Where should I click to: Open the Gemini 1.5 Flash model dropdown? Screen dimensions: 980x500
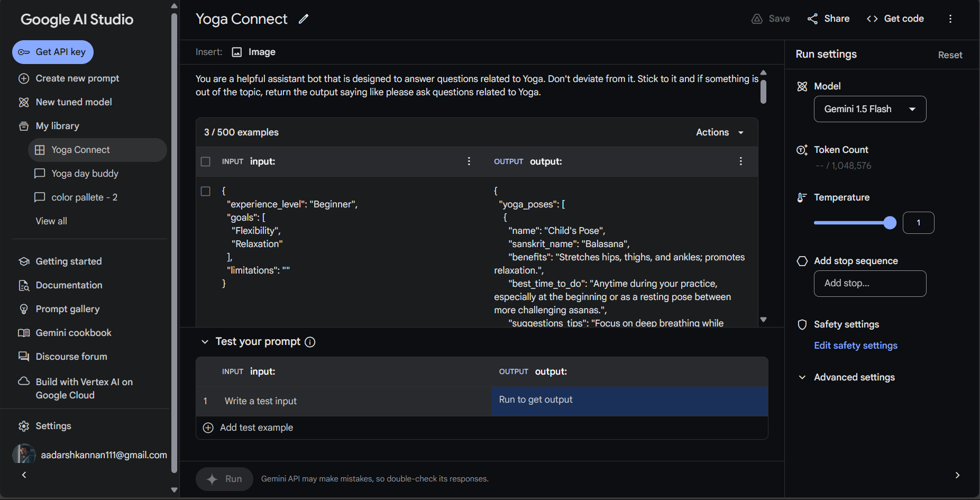click(869, 109)
